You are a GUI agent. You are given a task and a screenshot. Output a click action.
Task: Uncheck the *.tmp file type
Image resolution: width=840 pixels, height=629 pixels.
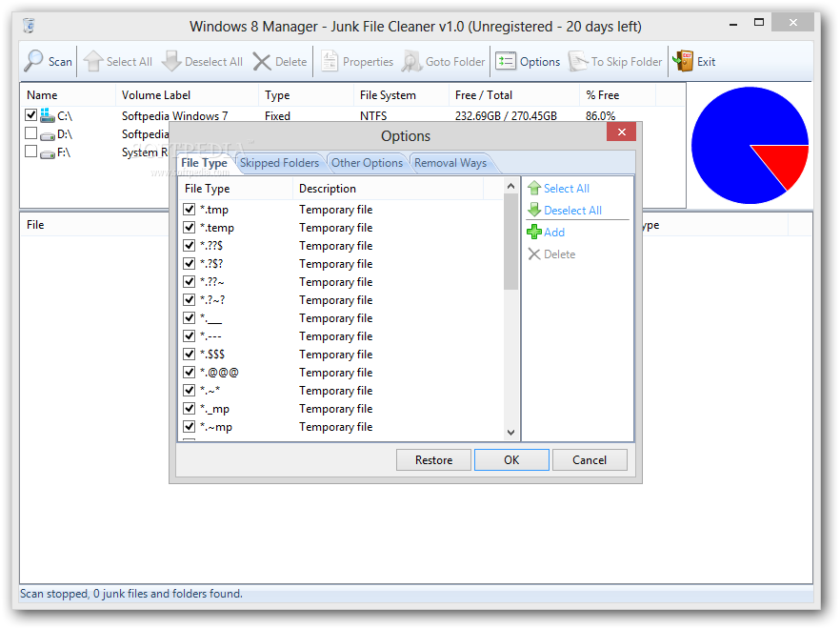(190, 209)
